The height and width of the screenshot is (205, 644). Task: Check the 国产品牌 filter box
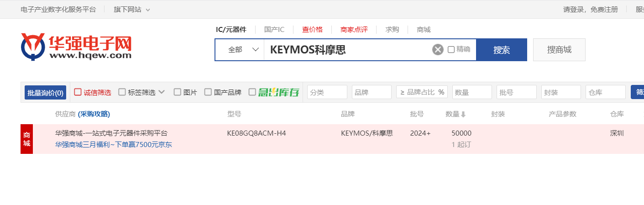pos(208,92)
